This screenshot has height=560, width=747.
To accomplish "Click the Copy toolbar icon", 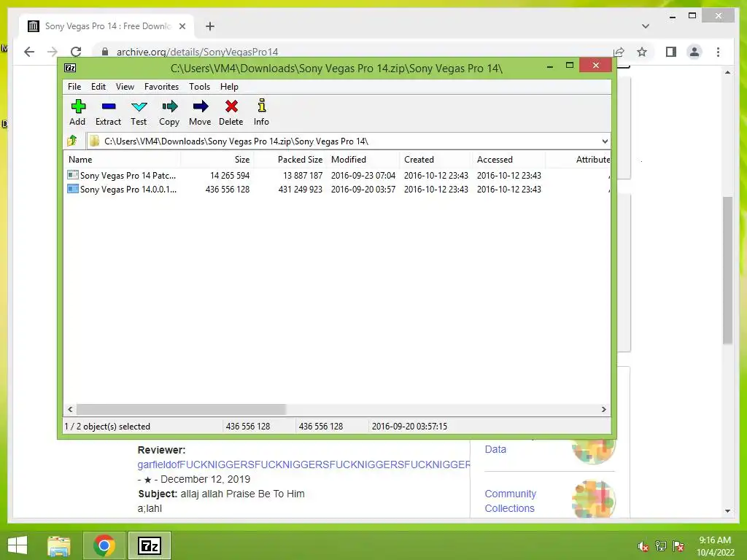I will [x=169, y=106].
